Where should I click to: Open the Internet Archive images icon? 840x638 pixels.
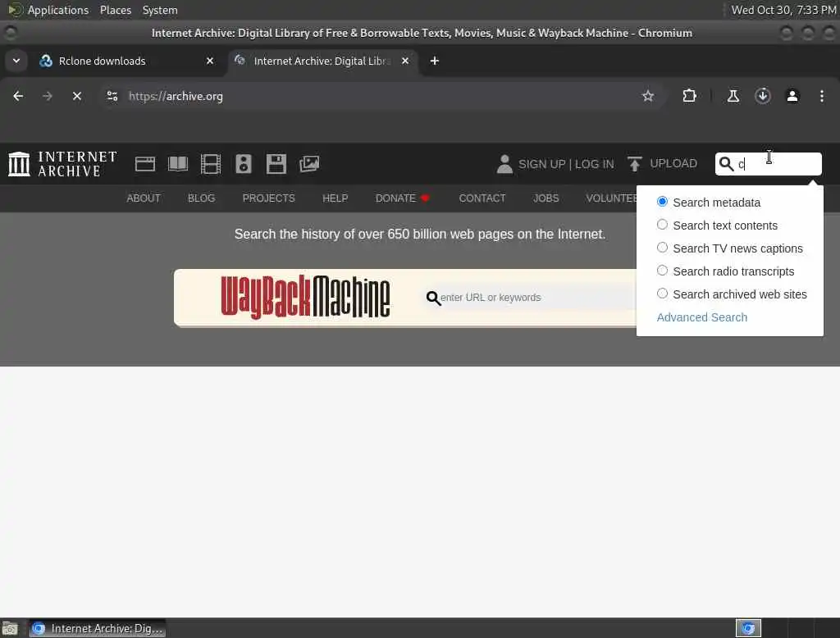tap(309, 164)
